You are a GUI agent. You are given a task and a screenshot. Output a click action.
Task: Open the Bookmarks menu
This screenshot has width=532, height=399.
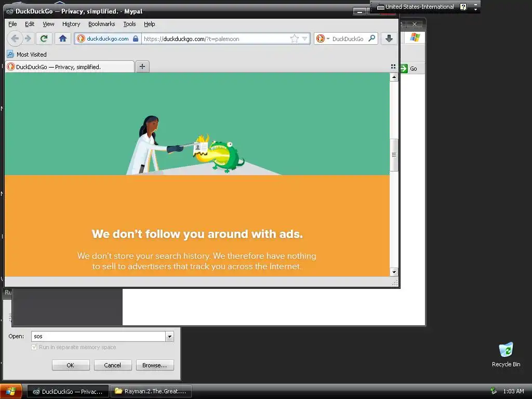[x=101, y=24]
